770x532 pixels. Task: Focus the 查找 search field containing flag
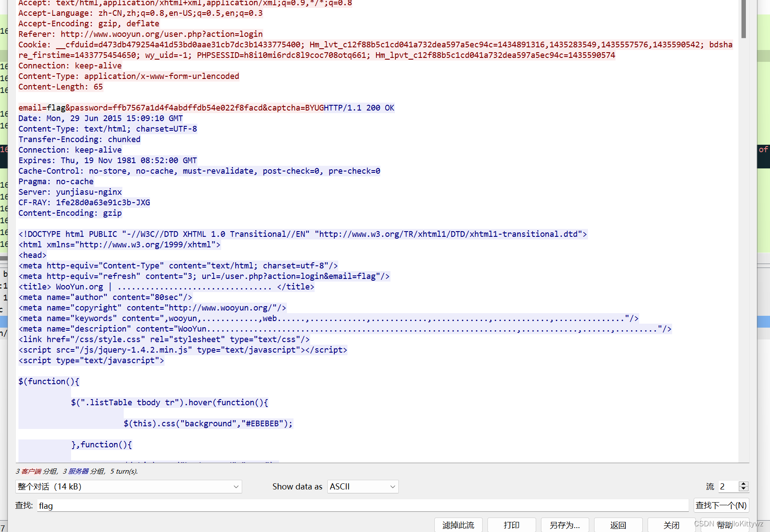coord(362,506)
